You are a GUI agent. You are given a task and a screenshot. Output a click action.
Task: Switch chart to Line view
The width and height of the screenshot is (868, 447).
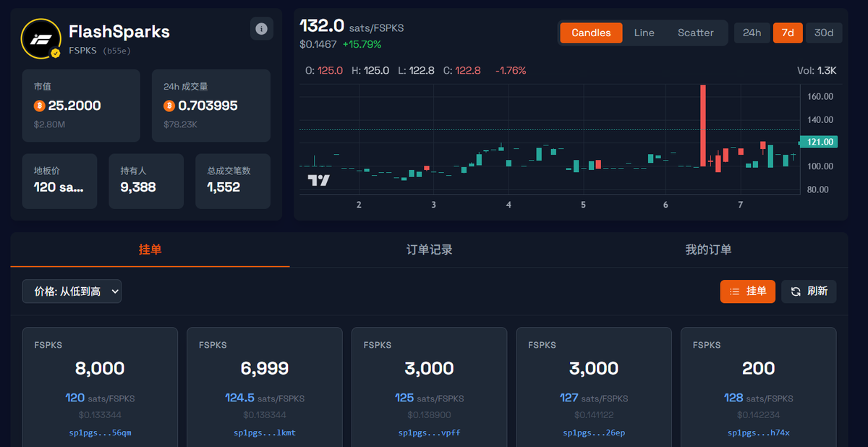coord(644,33)
